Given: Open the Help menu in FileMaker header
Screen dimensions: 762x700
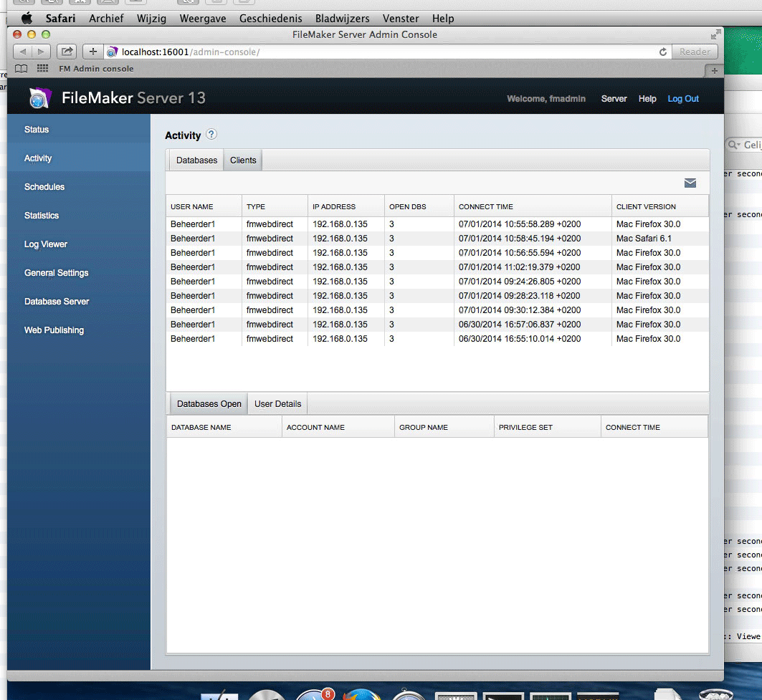Looking at the screenshot, I should point(647,99).
